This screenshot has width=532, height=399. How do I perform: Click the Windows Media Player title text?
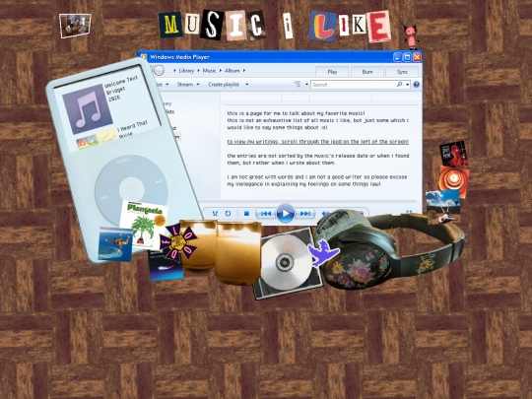(179, 57)
